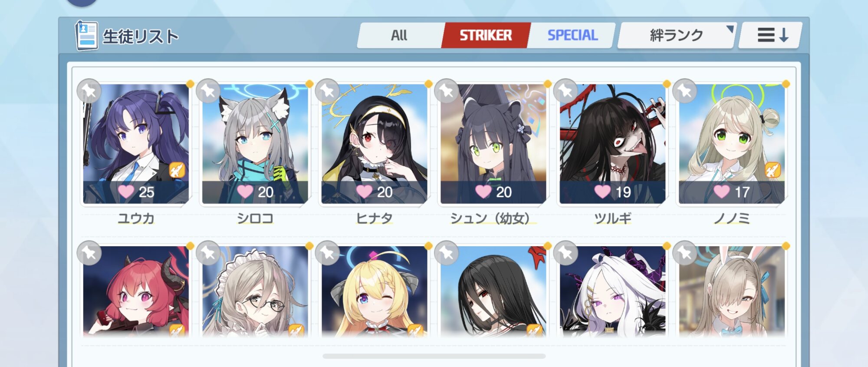
Task: Click the gold equipment badge on ノノミ
Action: (772, 170)
